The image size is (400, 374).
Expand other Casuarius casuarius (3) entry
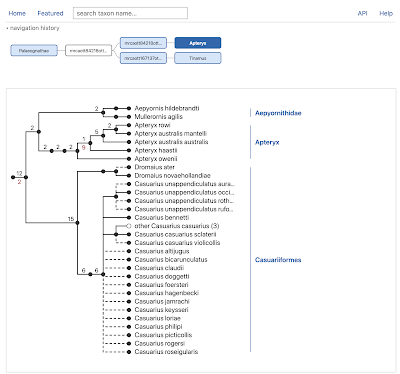[177, 226]
